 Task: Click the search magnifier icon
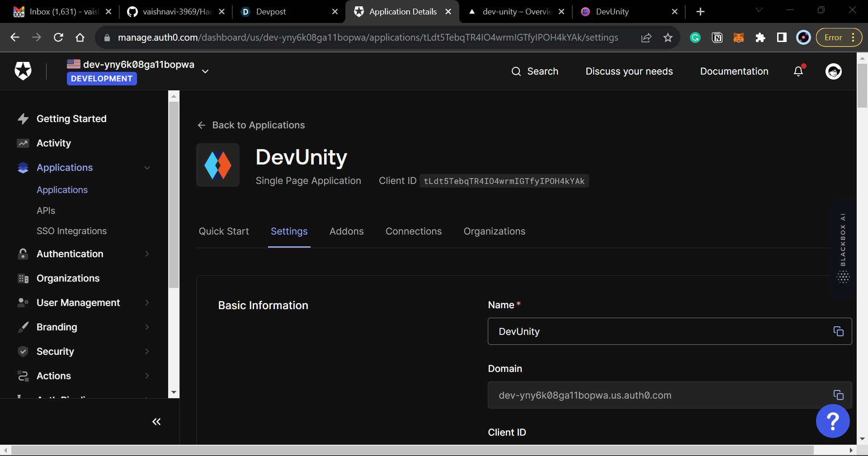[x=516, y=71]
